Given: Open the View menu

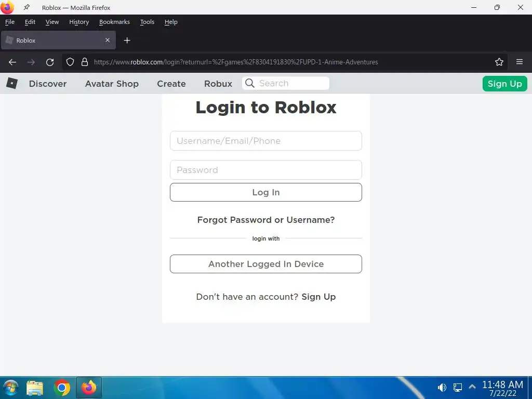Looking at the screenshot, I should click(52, 22).
